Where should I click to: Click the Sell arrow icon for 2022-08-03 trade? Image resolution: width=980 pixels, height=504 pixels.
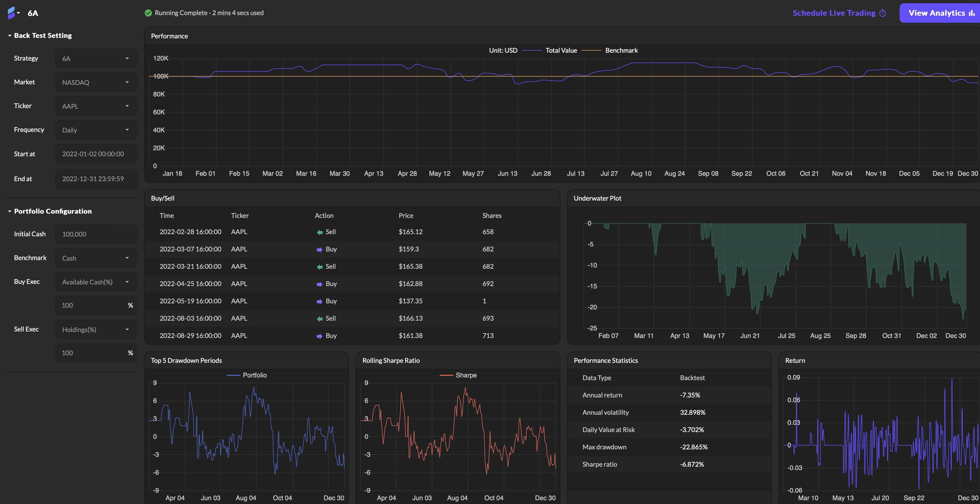pos(319,319)
